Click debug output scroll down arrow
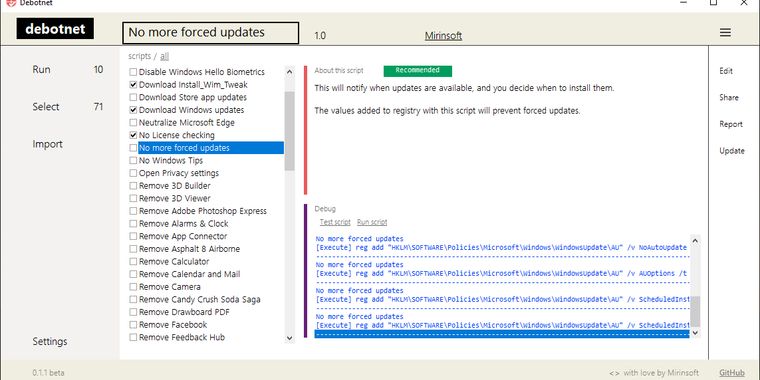Viewport: 760px width, 380px height. [x=695, y=332]
